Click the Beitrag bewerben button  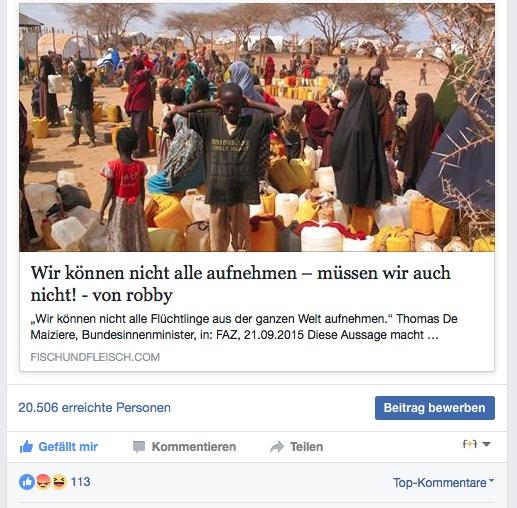pos(435,408)
